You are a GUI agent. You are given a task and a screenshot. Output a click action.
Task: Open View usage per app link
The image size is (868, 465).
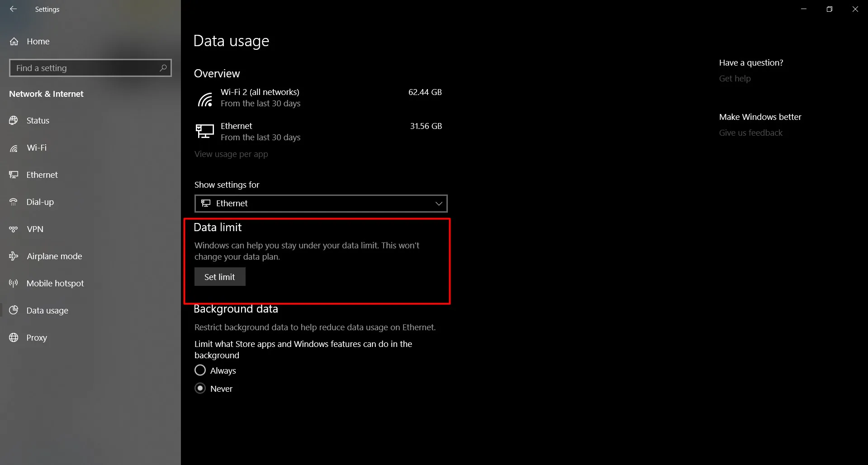pyautogui.click(x=231, y=154)
